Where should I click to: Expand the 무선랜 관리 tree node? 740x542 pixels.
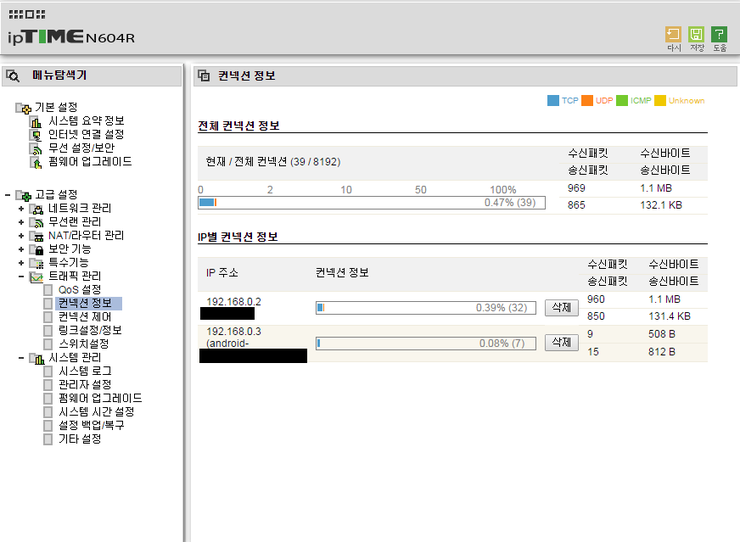[x=21, y=222]
